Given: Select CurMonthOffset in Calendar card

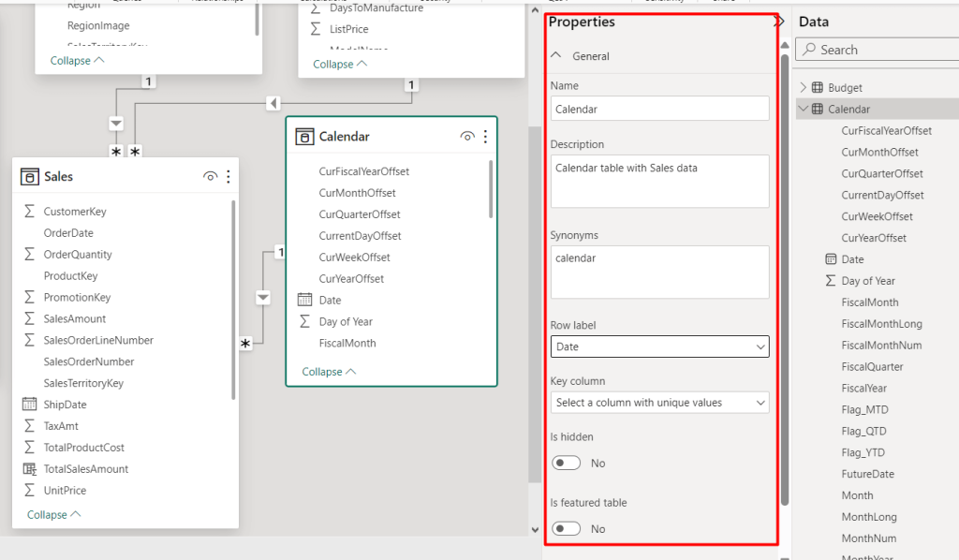Looking at the screenshot, I should coord(357,193).
